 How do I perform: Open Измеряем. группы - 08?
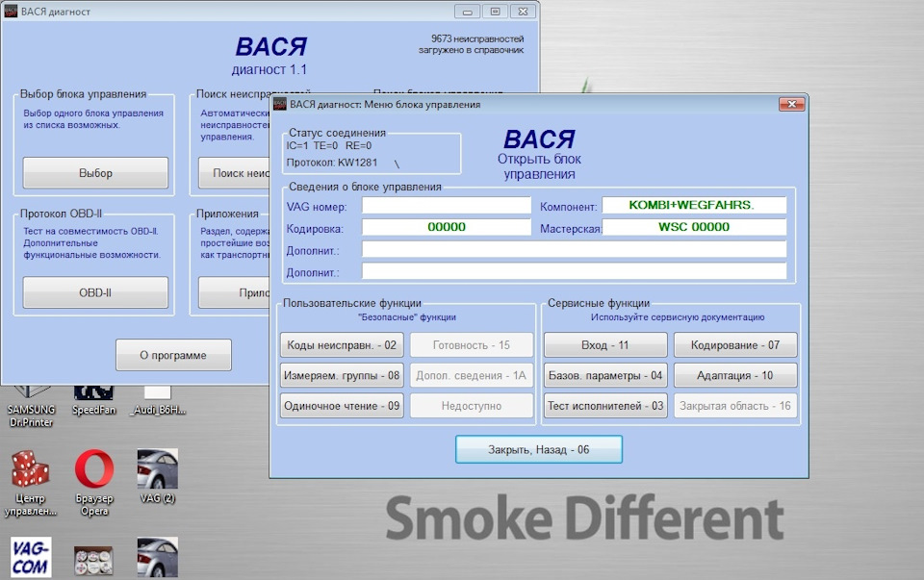pyautogui.click(x=342, y=375)
